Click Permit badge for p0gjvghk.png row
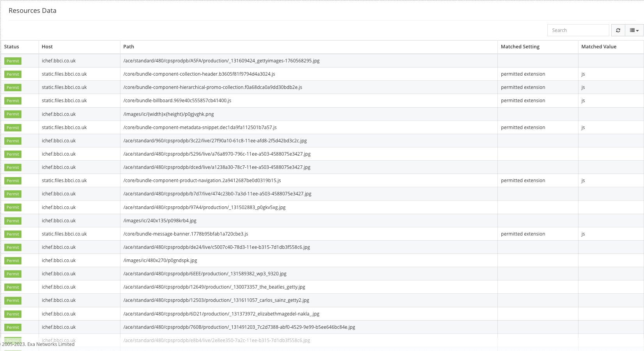Screen dimensions: 644x351 click(x=13, y=114)
